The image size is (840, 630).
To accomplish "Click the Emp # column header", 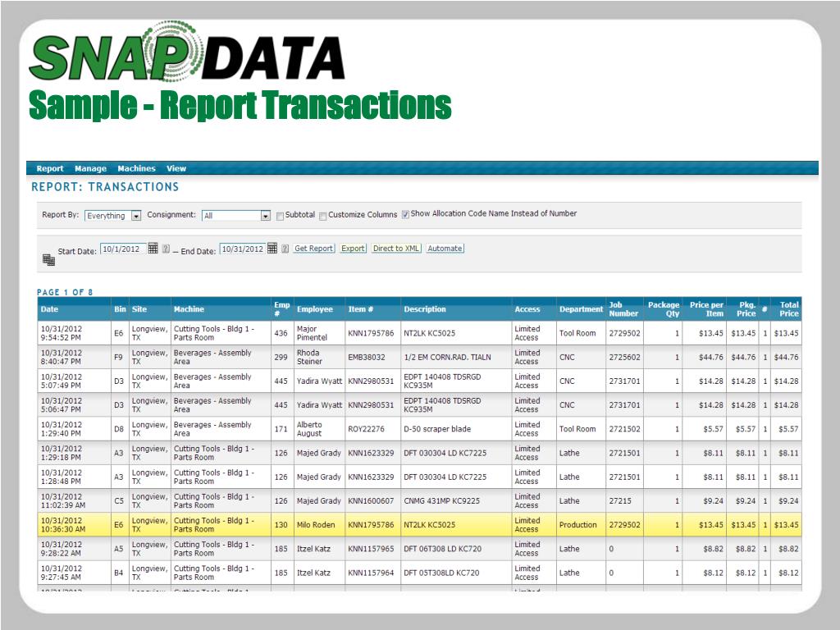I will (282, 309).
